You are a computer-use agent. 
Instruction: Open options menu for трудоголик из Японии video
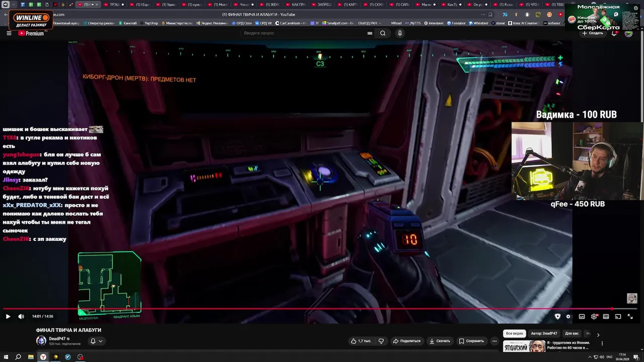(x=602, y=343)
